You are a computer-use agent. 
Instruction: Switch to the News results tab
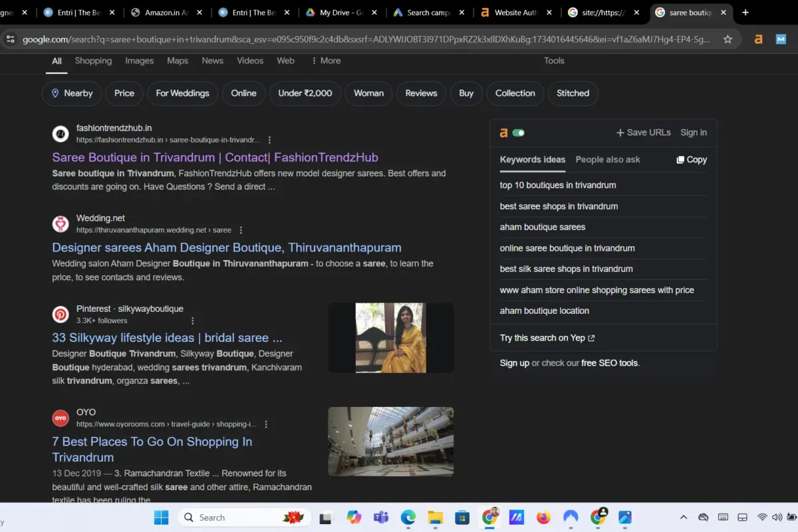click(213, 61)
